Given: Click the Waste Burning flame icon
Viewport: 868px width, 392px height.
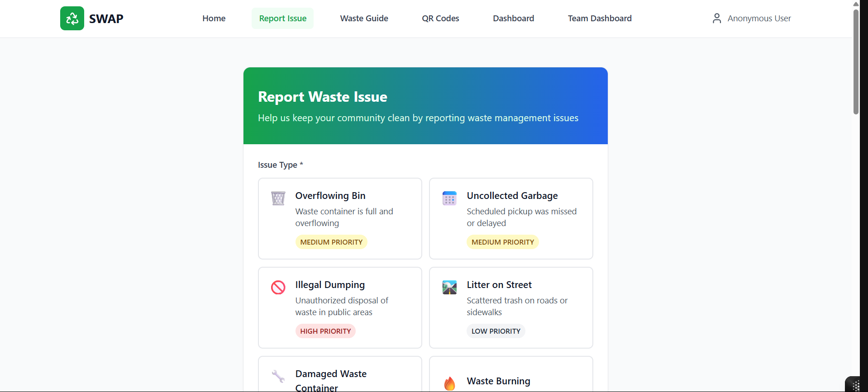Looking at the screenshot, I should tap(449, 383).
